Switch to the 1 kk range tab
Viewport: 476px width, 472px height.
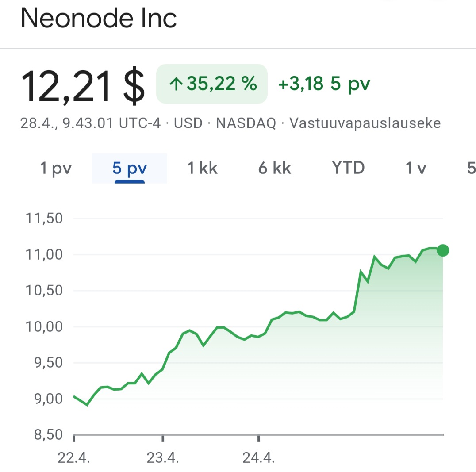click(x=203, y=169)
